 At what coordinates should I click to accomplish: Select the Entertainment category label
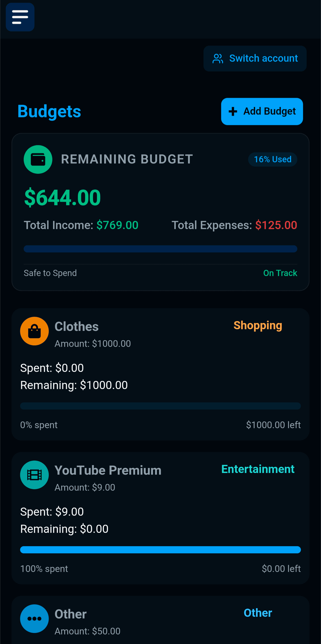click(258, 469)
